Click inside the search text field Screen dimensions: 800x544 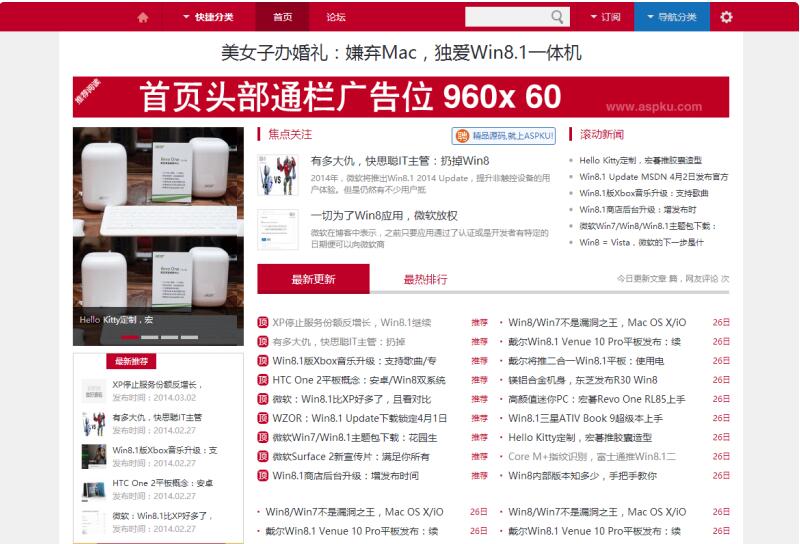point(507,17)
